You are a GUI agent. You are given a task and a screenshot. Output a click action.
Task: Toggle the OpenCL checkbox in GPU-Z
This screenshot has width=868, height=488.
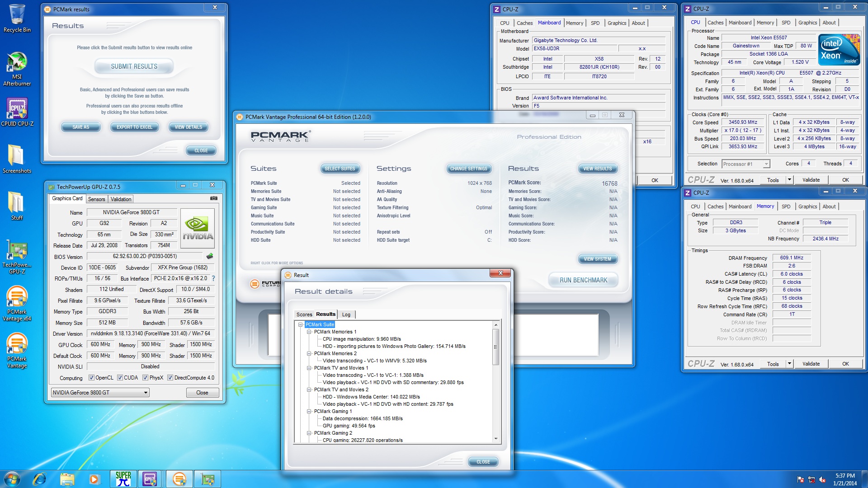[91, 378]
